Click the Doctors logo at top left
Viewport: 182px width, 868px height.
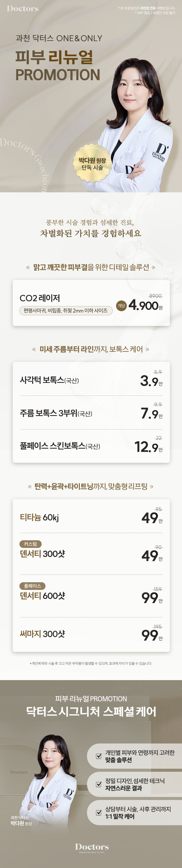pos(23,9)
